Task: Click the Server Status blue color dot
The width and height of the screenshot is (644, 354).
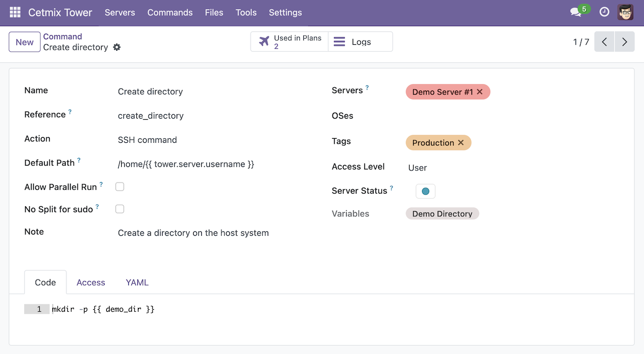Action: pyautogui.click(x=425, y=191)
